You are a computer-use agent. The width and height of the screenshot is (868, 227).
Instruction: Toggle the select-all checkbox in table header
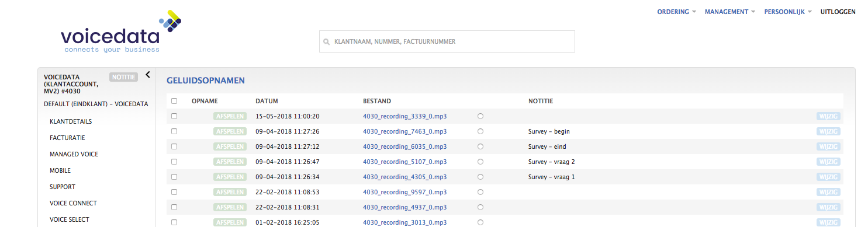[174, 101]
